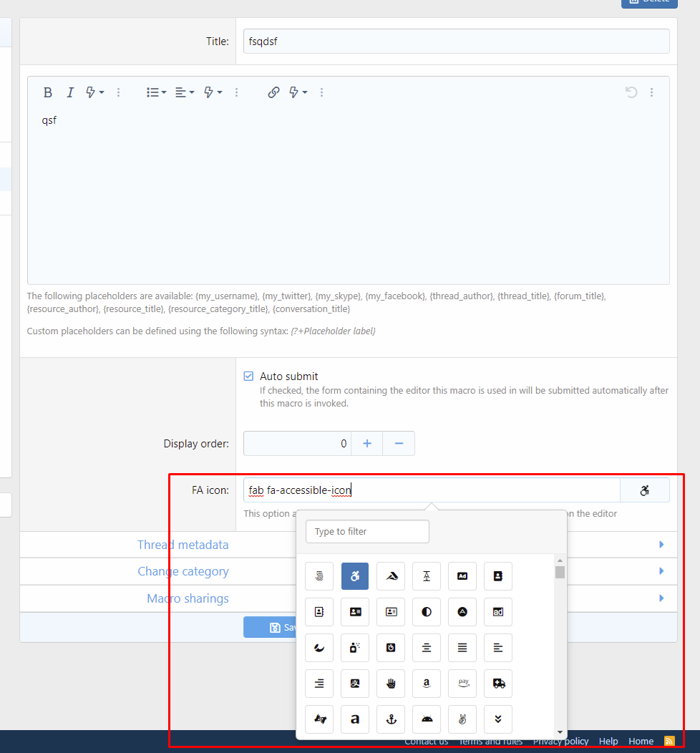Open the list type dropdown

click(156, 92)
